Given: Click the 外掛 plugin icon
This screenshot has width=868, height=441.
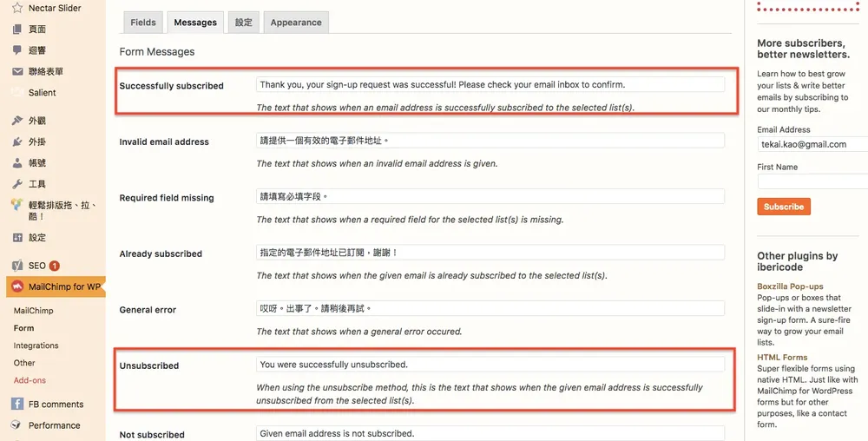Looking at the screenshot, I should click(x=17, y=142).
